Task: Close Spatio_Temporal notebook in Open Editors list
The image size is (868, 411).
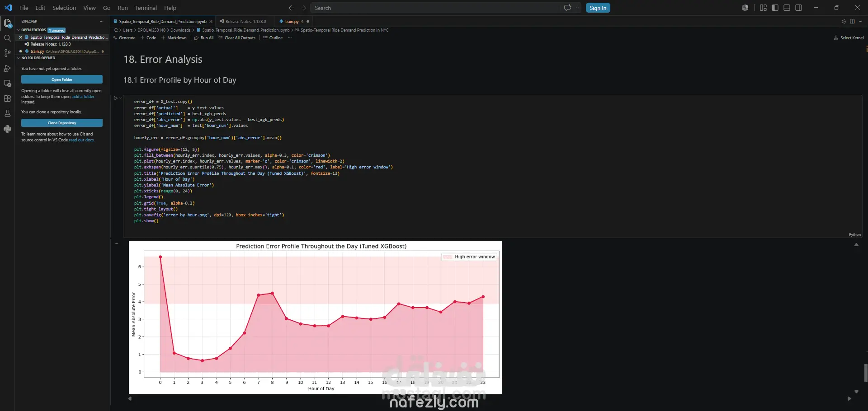Action: click(x=20, y=37)
